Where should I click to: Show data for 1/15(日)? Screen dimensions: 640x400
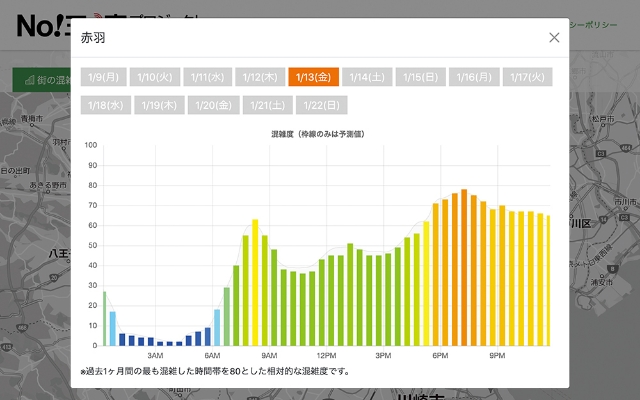(419, 77)
